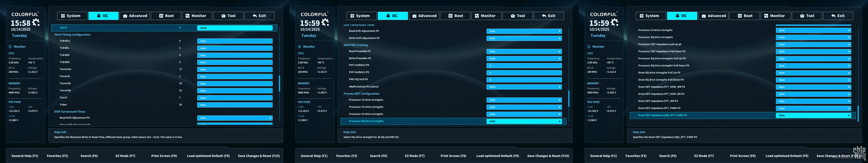868x163 pixels.
Task: Click System tab icon on Third Timing Configuration screen
Action: [x=63, y=16]
